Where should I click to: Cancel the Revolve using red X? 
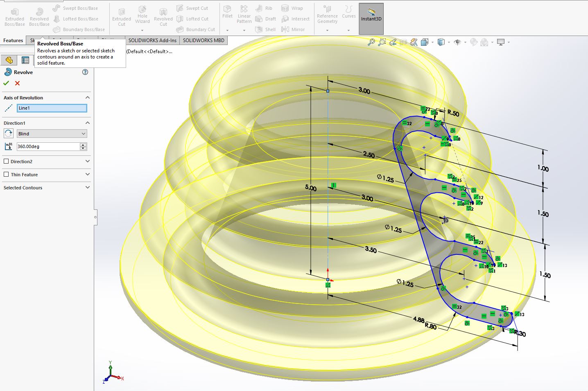(x=17, y=83)
